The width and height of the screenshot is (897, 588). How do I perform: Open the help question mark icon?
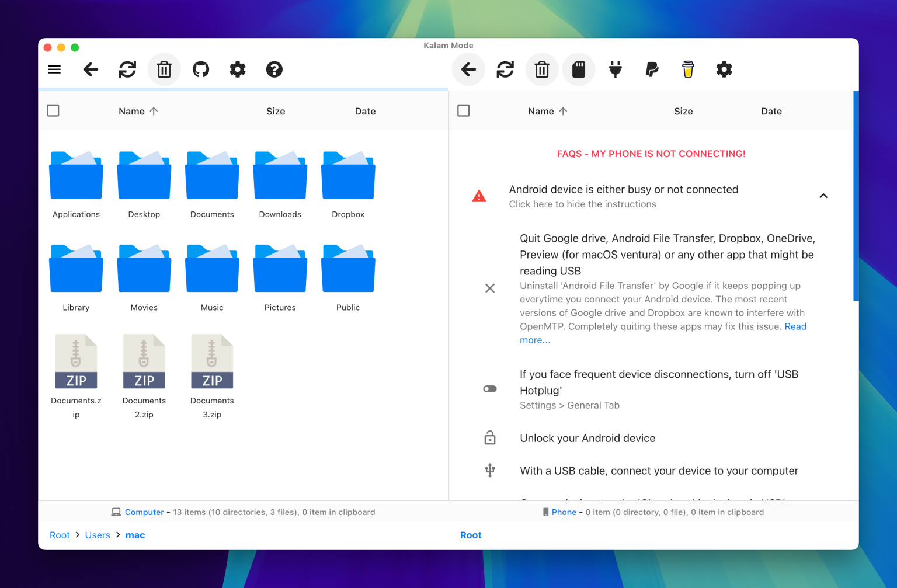[274, 69]
